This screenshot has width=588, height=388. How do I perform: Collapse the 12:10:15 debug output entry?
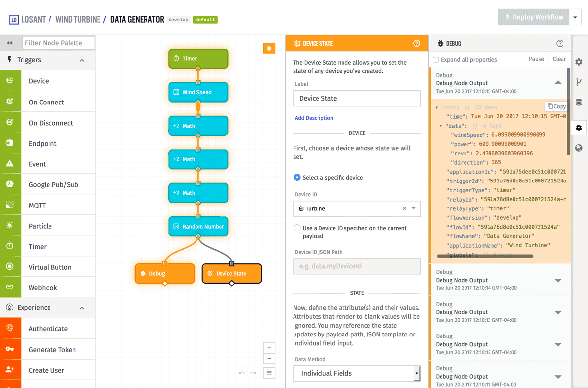[x=558, y=83]
